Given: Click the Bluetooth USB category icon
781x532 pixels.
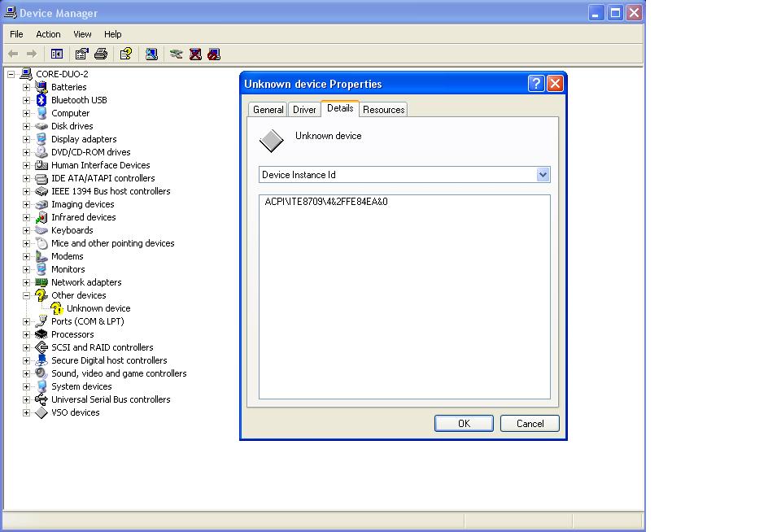Looking at the screenshot, I should 41,100.
